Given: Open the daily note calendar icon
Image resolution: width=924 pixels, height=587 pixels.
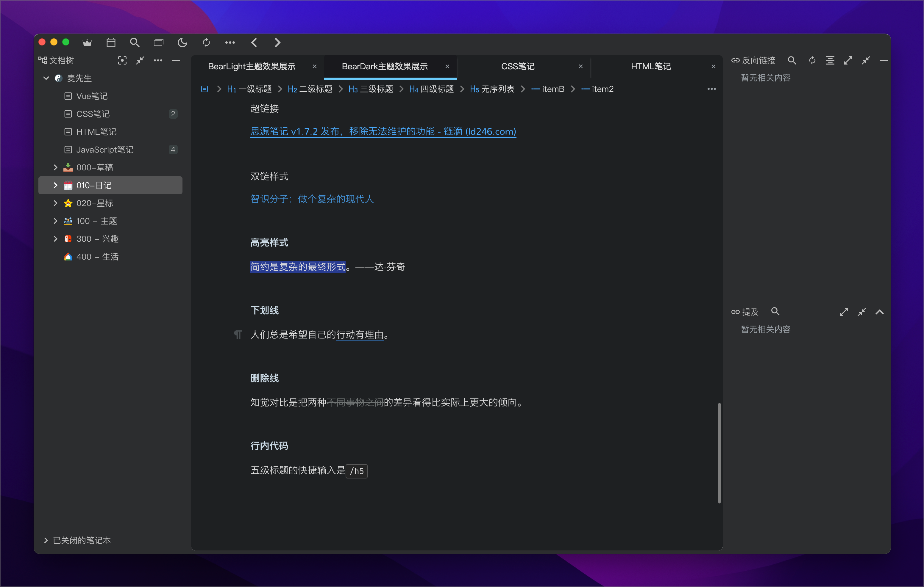Looking at the screenshot, I should pyautogui.click(x=111, y=43).
